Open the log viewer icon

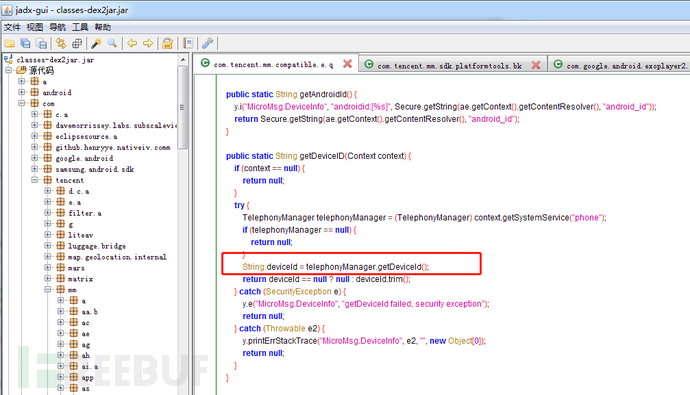pyautogui.click(x=188, y=43)
